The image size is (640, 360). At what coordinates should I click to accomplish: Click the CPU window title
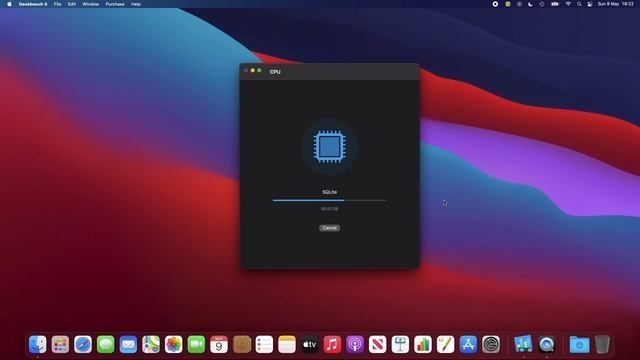(x=275, y=72)
